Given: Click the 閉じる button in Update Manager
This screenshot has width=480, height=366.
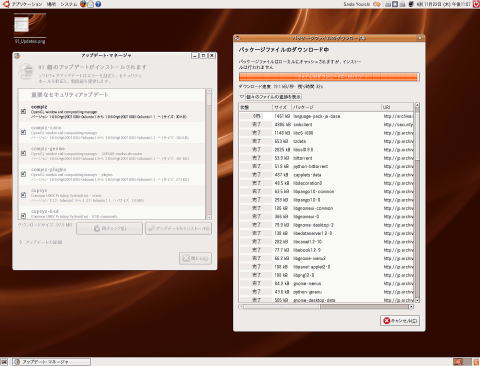Looking at the screenshot, I should point(195,258).
